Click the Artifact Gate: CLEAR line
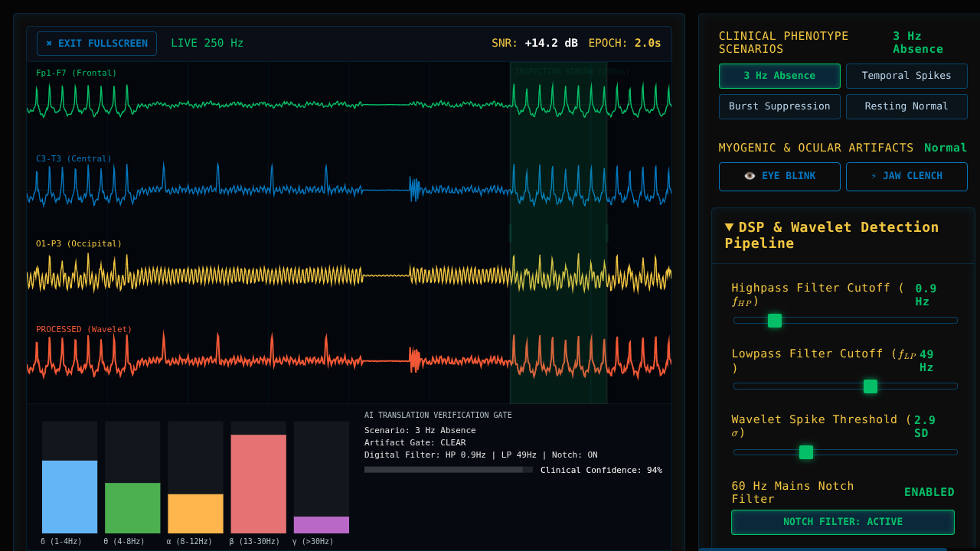 [x=415, y=443]
